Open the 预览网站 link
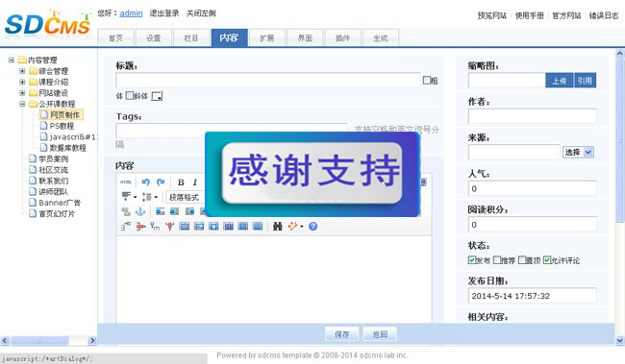The height and width of the screenshot is (364, 625). (492, 15)
